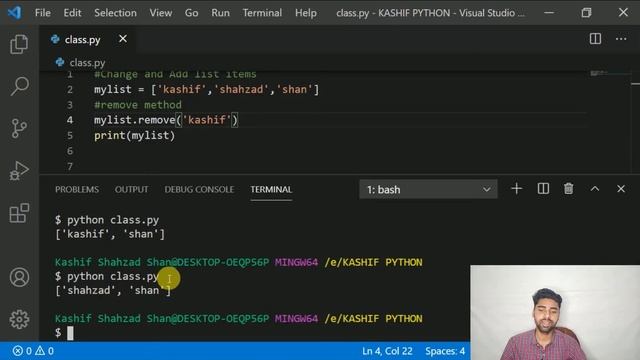Screen dimensions: 640x360
Task: Open the Go menu
Action: (191, 13)
